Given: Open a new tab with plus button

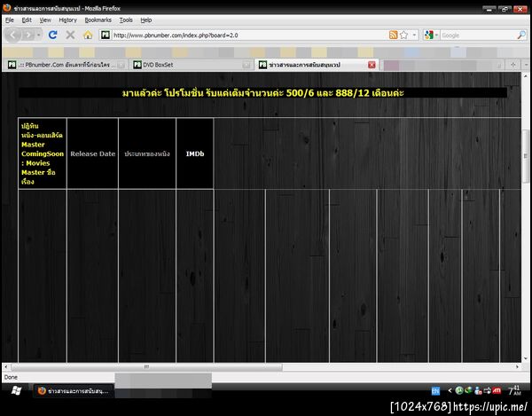Looking at the screenshot, I should 513,65.
